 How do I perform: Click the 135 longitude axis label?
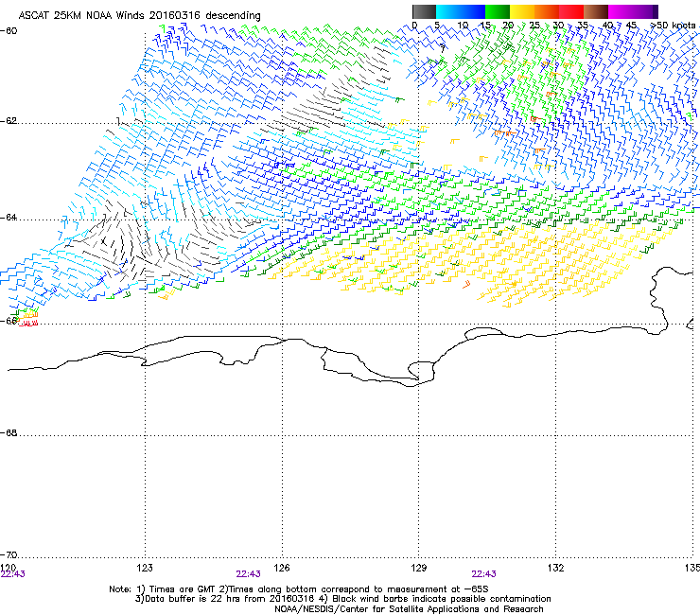tap(692, 568)
